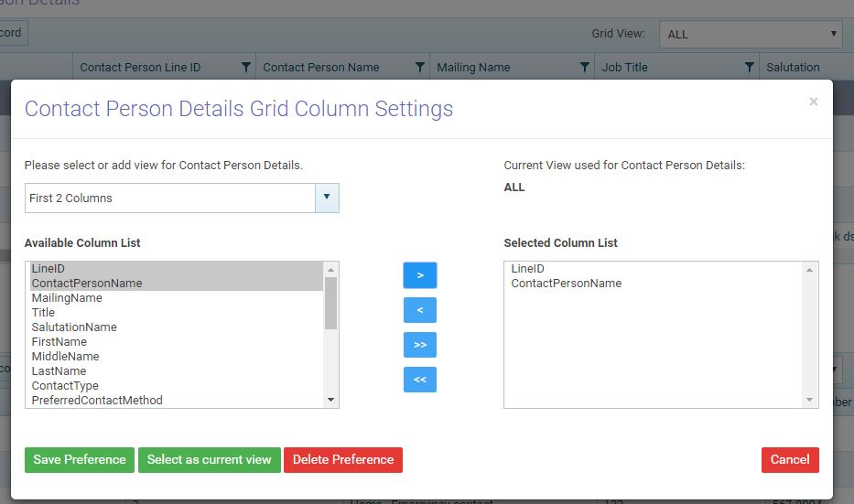This screenshot has width=854, height=504.
Task: Open filter for Contact Person Name column
Action: tap(419, 67)
